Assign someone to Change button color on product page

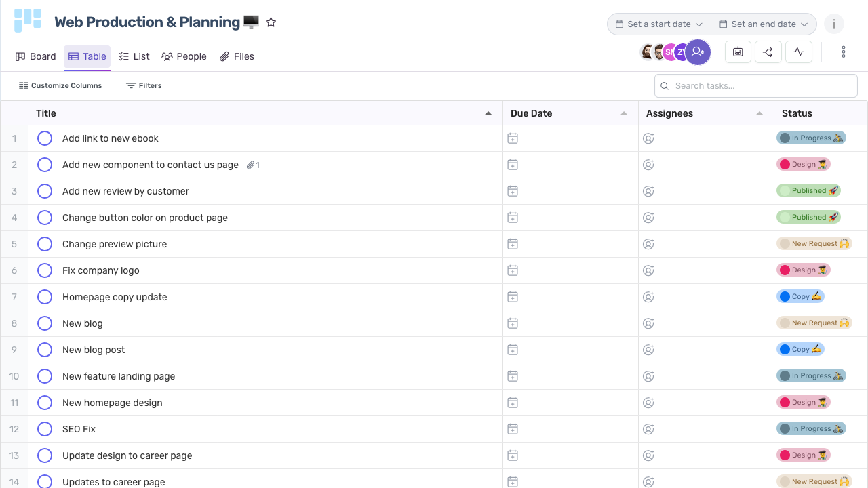[x=648, y=218]
